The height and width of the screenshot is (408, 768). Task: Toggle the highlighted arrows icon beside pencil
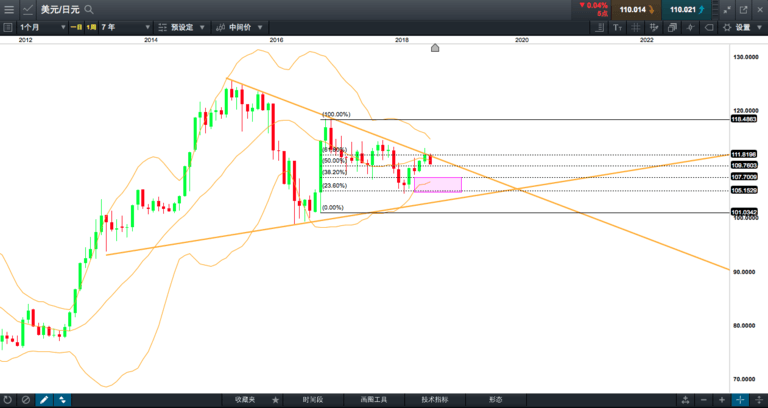tap(62, 400)
